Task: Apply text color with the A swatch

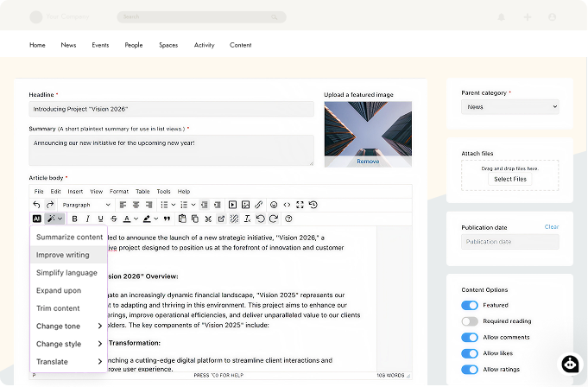Action: coord(127,219)
